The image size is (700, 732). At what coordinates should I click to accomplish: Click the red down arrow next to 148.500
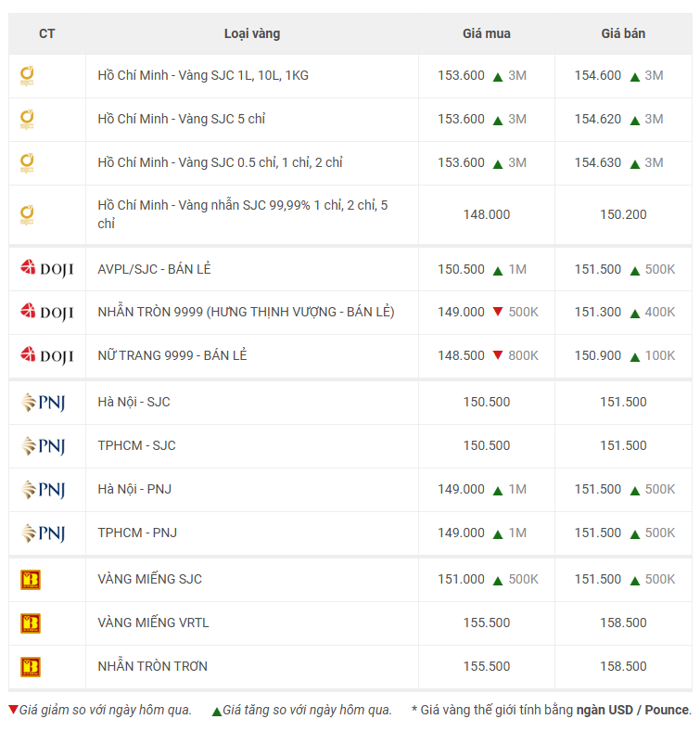click(x=498, y=356)
